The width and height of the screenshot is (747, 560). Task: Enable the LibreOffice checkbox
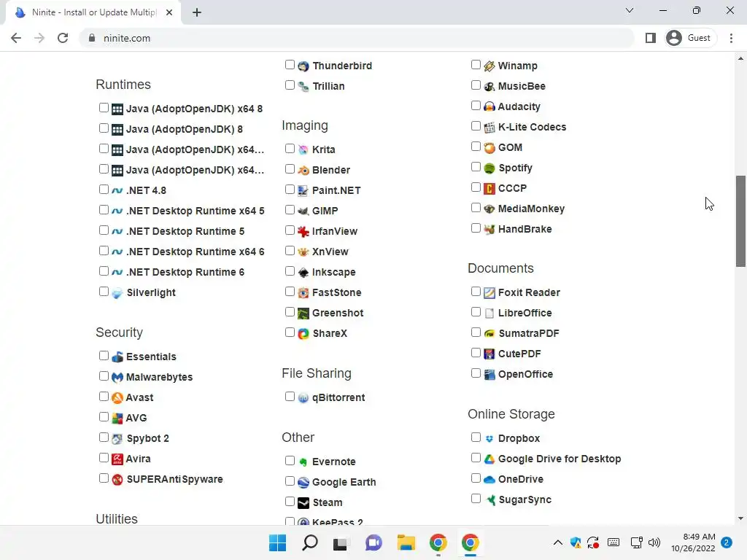point(476,312)
